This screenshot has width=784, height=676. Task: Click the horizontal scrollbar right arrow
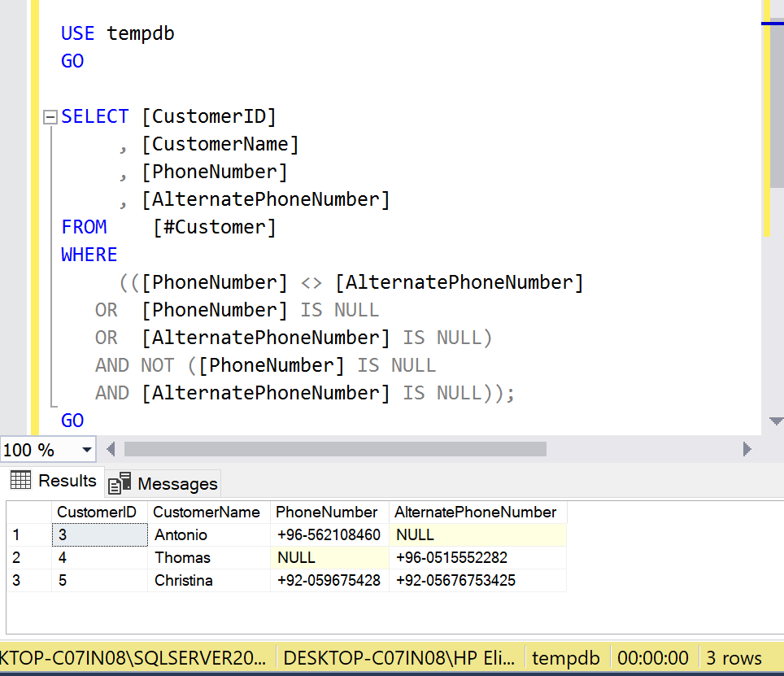coord(747,449)
